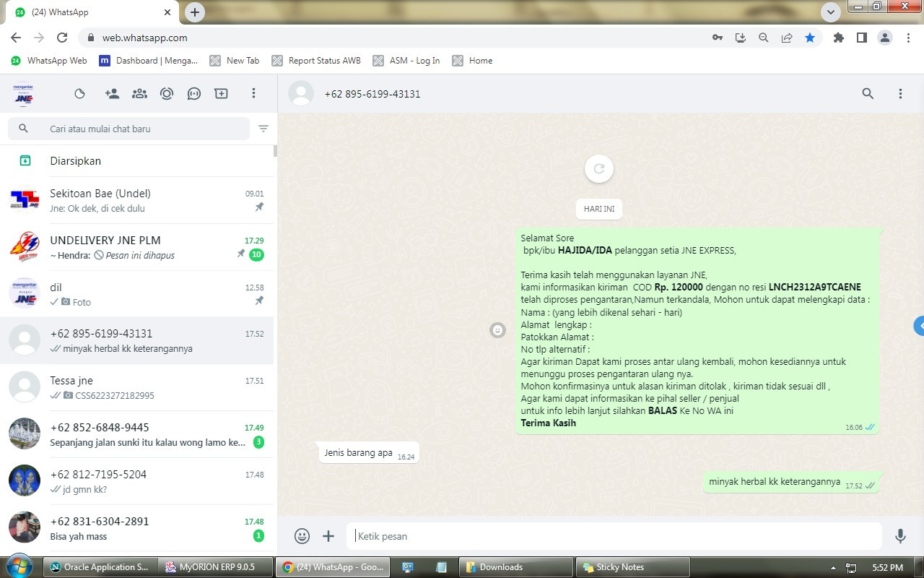React to the long message with emoji icon
This screenshot has height=578, width=924.
pyautogui.click(x=497, y=330)
